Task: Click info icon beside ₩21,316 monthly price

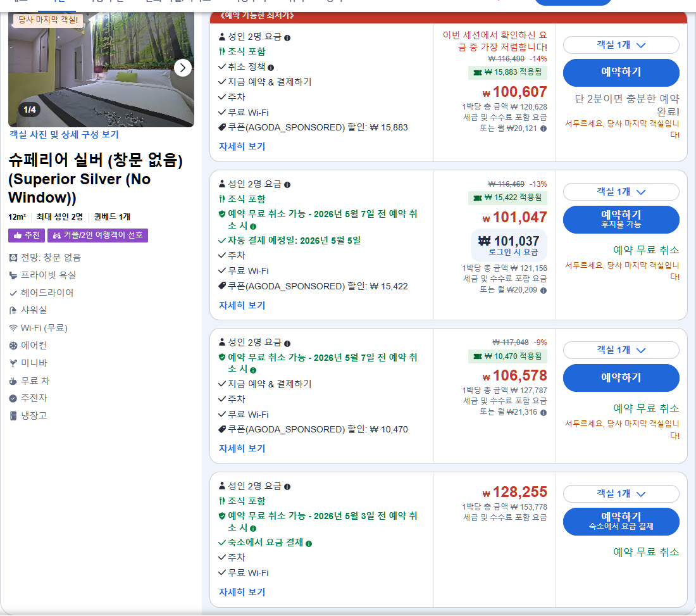Action: click(x=544, y=413)
